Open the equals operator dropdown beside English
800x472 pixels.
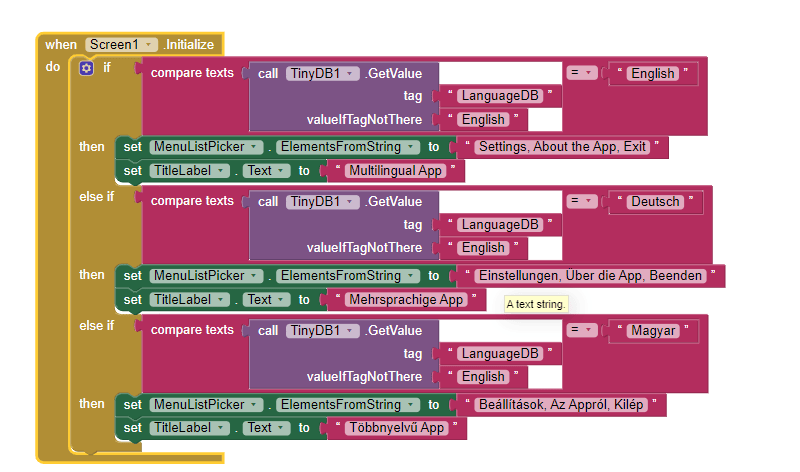[x=582, y=73]
